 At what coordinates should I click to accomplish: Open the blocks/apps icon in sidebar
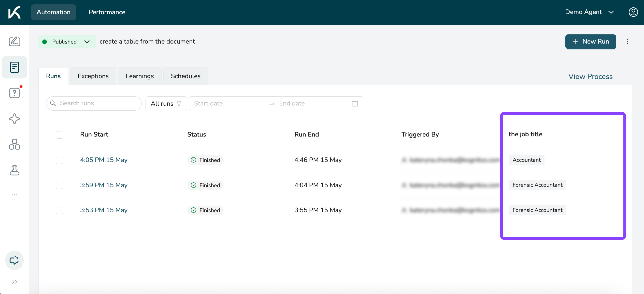click(x=15, y=144)
